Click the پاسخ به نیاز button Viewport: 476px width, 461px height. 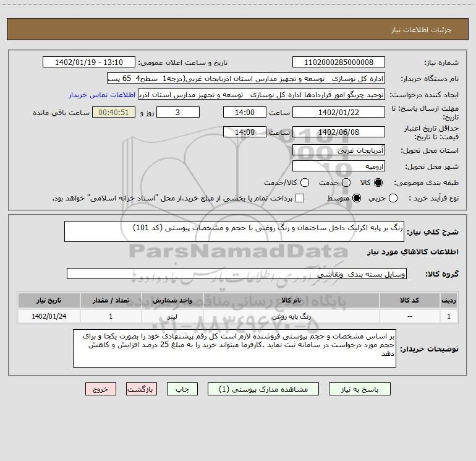[359, 389]
